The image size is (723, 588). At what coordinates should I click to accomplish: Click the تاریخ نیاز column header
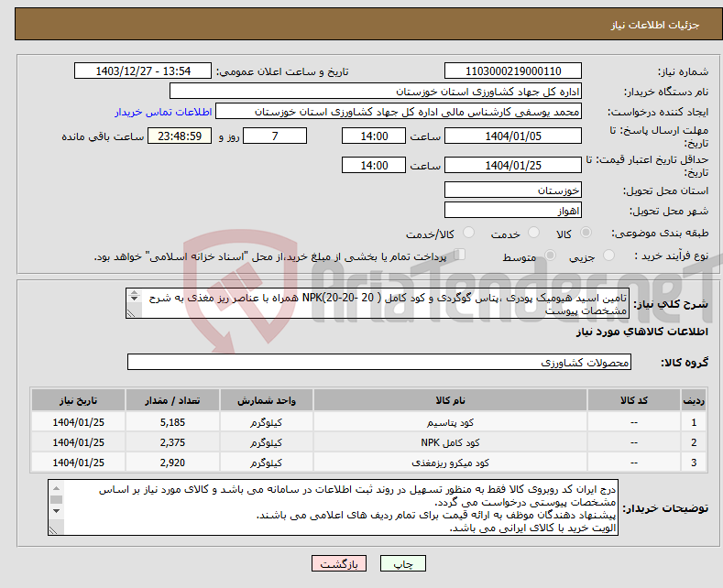pyautogui.click(x=79, y=400)
